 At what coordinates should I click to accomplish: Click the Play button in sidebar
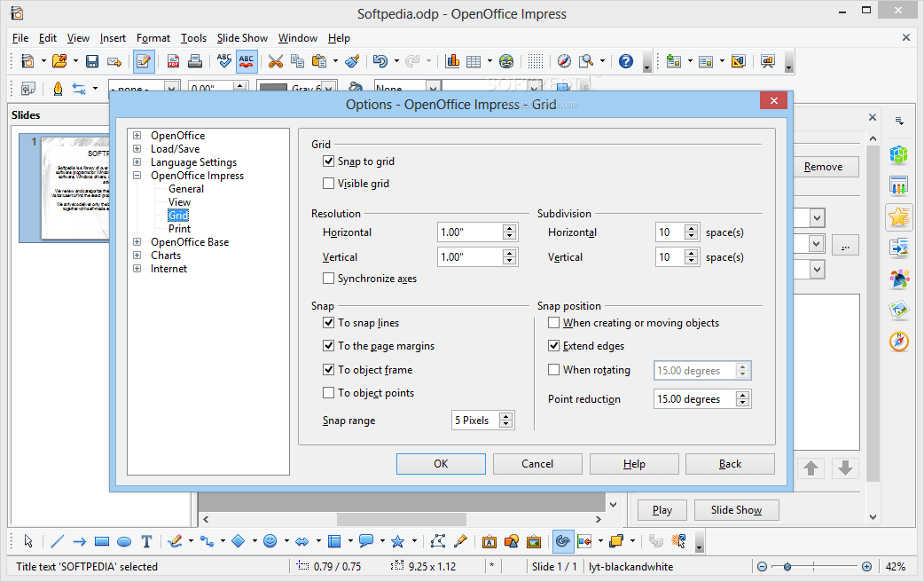pyautogui.click(x=662, y=510)
